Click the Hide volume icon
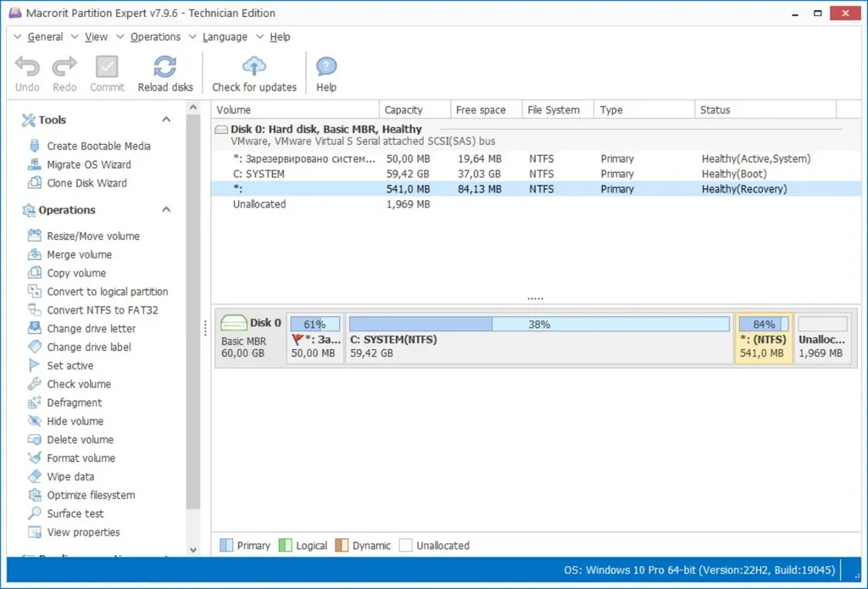The image size is (868, 589). point(34,420)
